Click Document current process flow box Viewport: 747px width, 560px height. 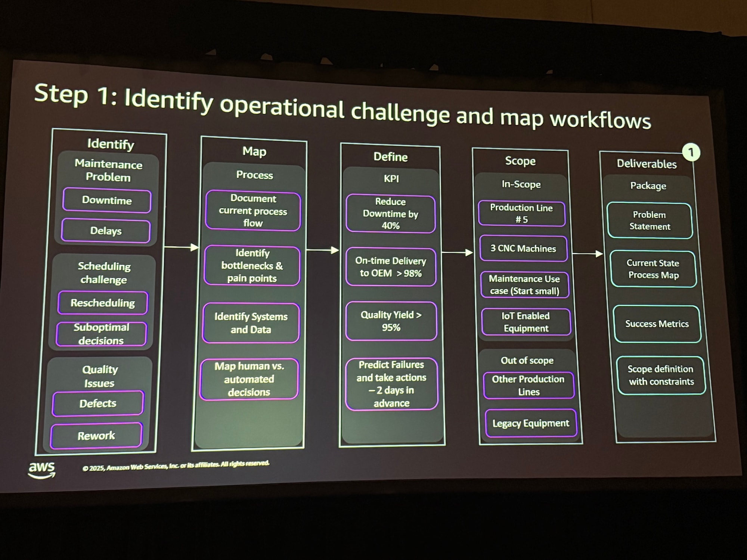click(x=253, y=211)
